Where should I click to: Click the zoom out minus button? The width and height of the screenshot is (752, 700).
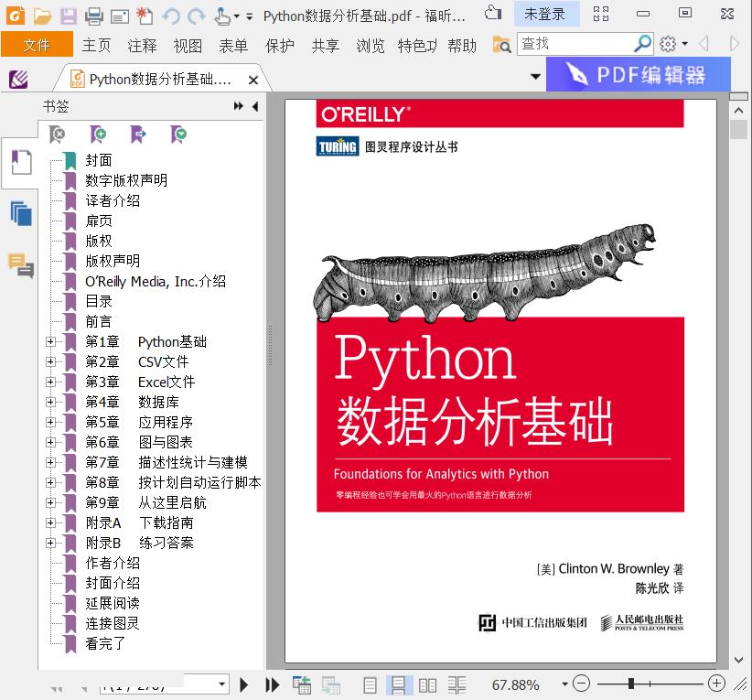click(581, 684)
